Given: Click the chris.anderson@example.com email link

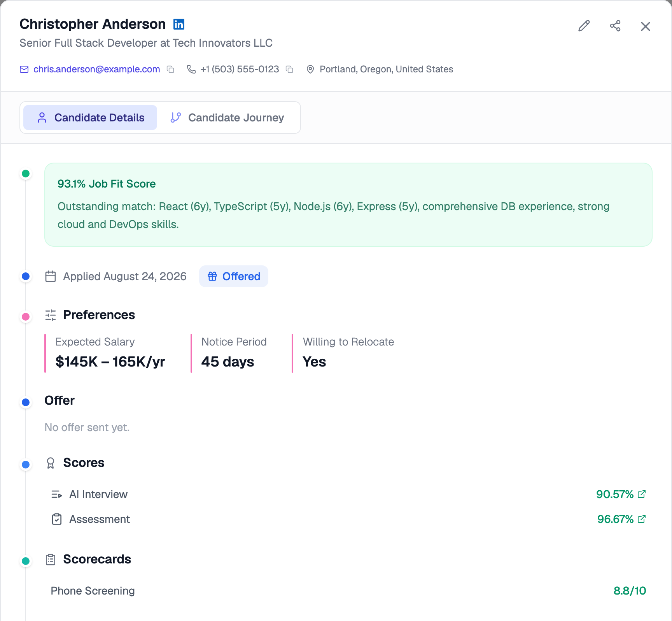Looking at the screenshot, I should (97, 69).
